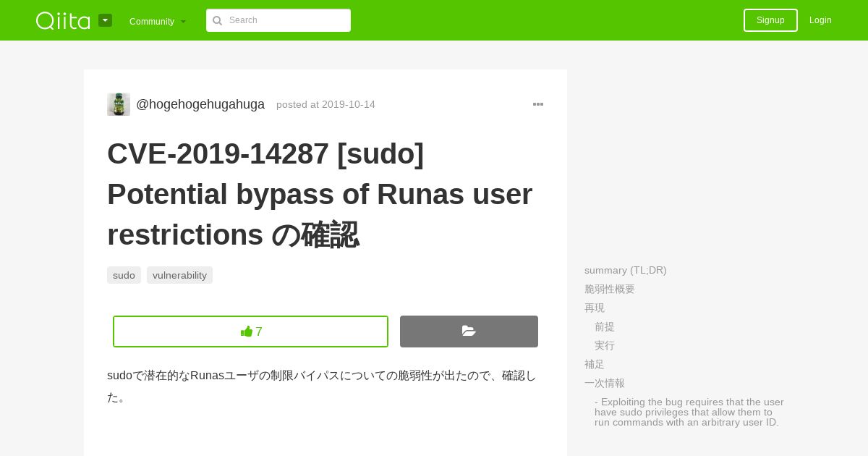Viewport: 868px width, 456px height.
Task: Open the Qiita logo homepage
Action: tap(63, 20)
